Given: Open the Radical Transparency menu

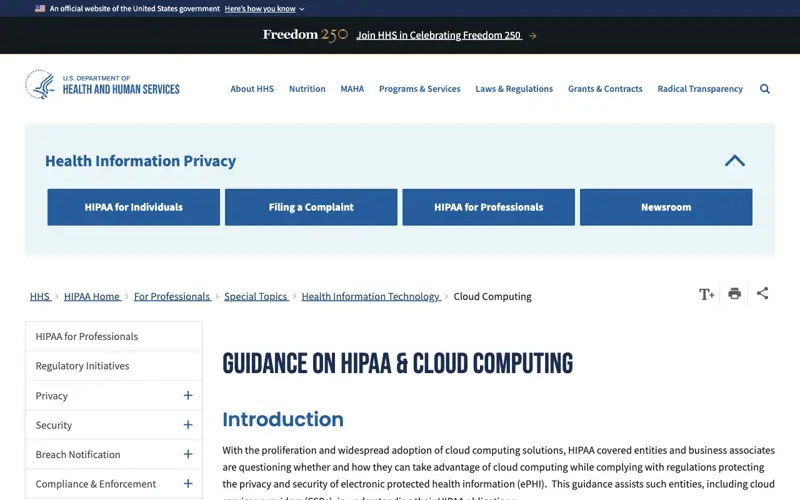Looking at the screenshot, I should [700, 89].
